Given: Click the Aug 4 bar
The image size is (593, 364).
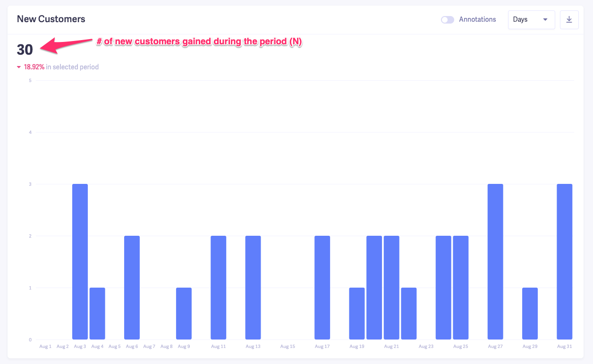Looking at the screenshot, I should pos(97,314).
